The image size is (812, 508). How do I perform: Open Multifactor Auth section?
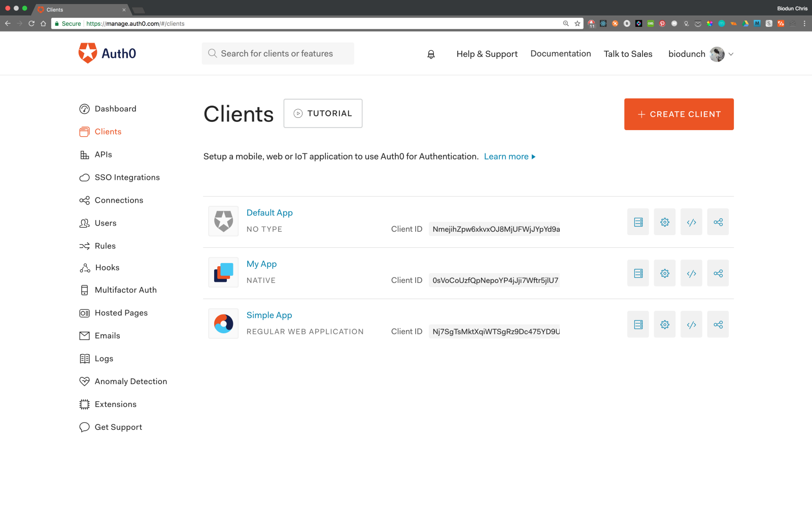coord(118,290)
